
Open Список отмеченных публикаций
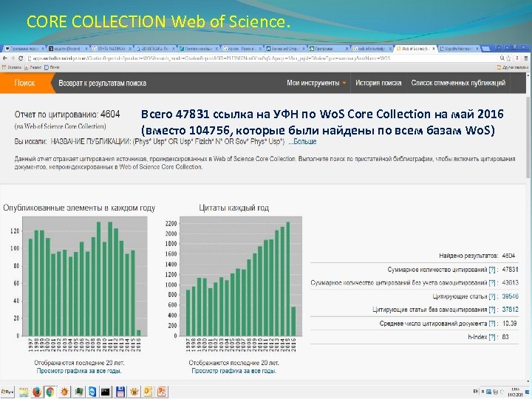coord(458,83)
